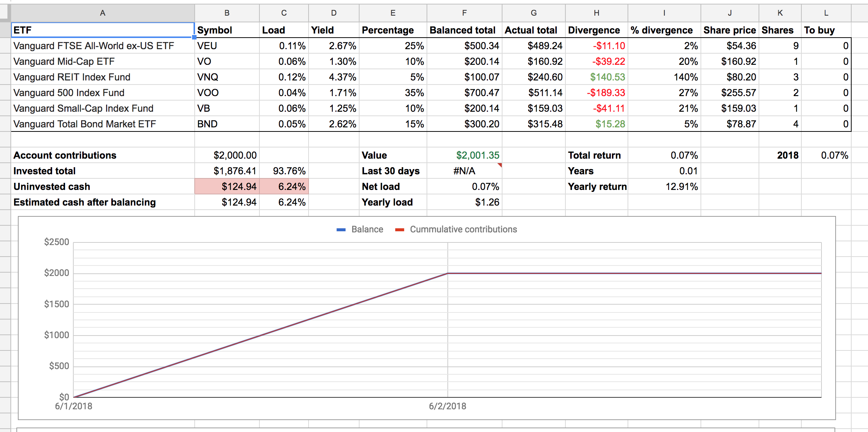Click the highlighted uninvested cash $124.94 cell

click(x=227, y=187)
